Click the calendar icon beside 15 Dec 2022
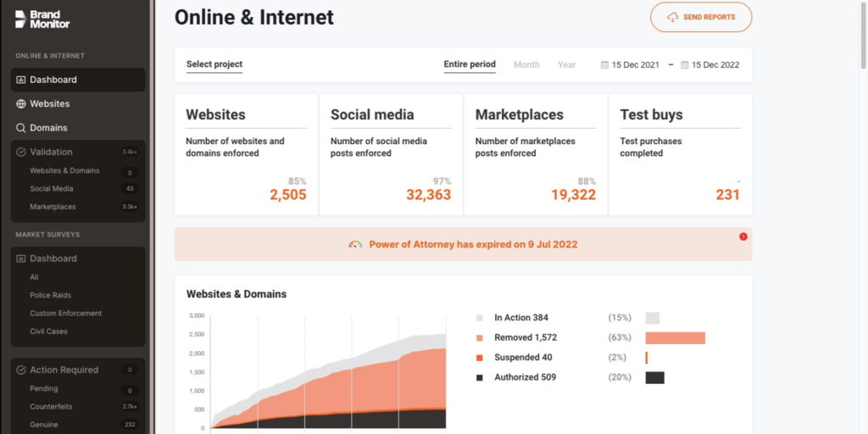The width and height of the screenshot is (868, 434). pos(685,64)
